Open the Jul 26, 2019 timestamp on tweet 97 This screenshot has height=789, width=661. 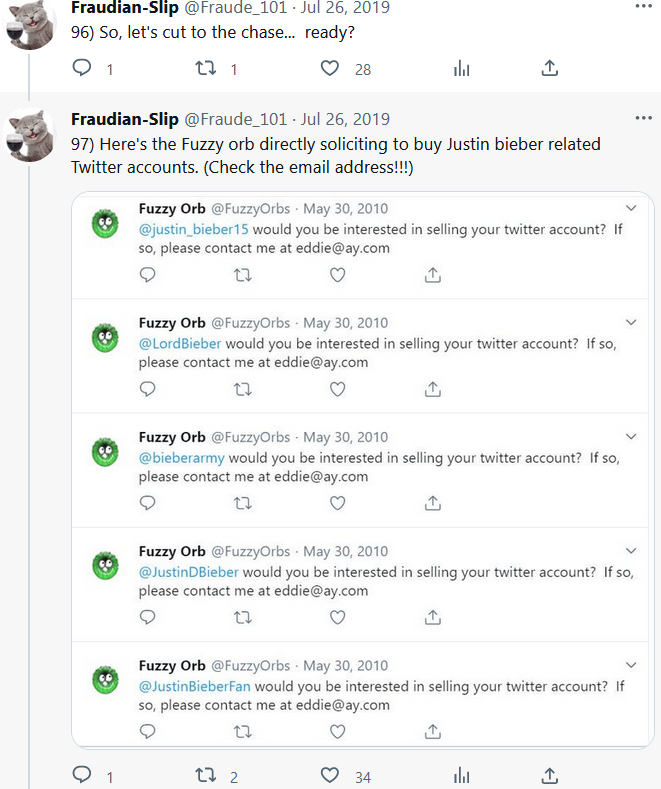click(x=345, y=120)
